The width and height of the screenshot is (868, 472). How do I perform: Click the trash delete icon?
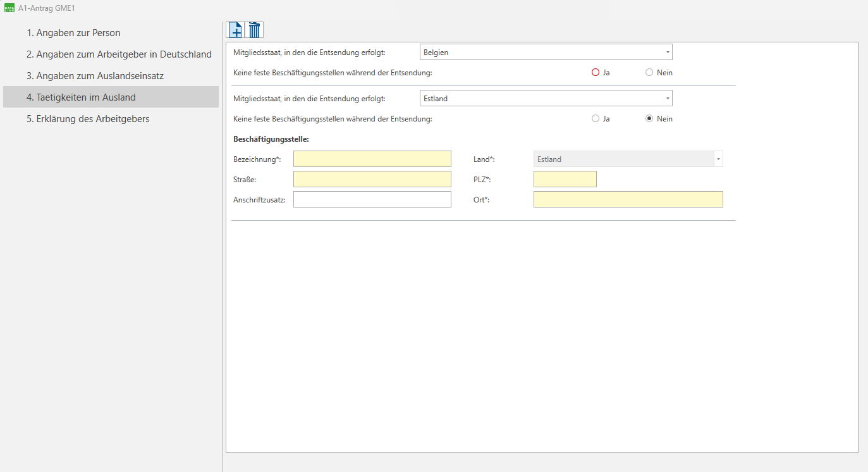point(254,30)
